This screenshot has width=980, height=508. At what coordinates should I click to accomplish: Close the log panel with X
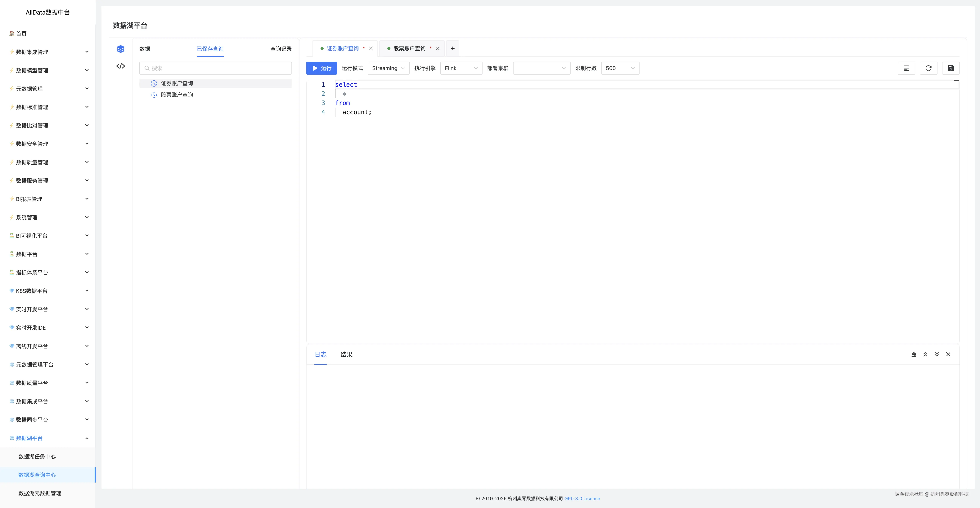pos(948,354)
